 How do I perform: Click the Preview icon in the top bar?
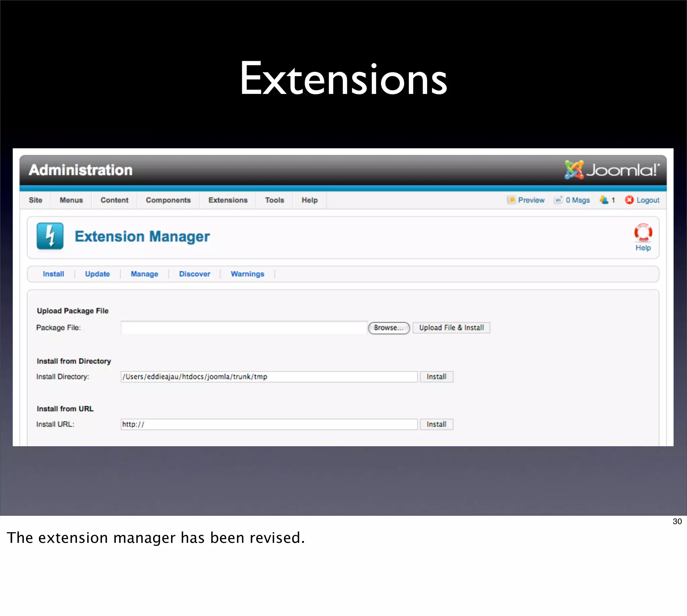(511, 200)
